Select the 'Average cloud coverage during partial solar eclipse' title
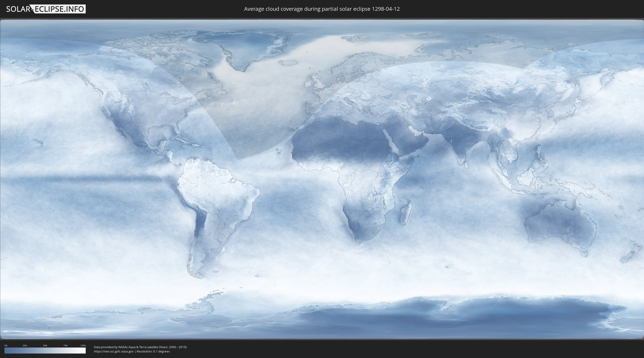 coord(322,9)
